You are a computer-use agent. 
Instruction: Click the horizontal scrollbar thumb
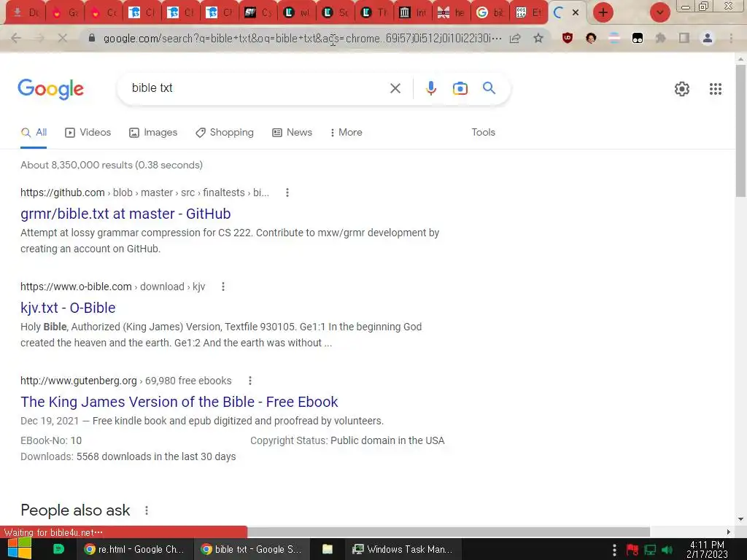[x=449, y=532]
